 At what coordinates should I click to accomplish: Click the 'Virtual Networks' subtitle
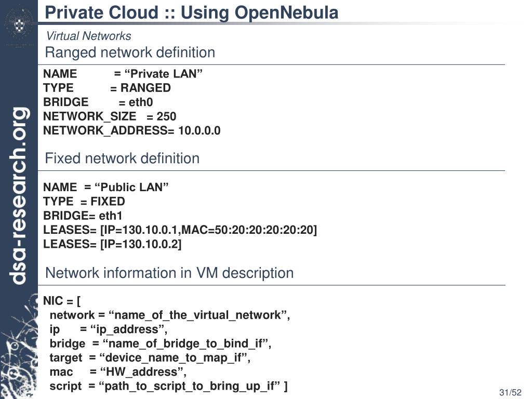click(x=88, y=36)
